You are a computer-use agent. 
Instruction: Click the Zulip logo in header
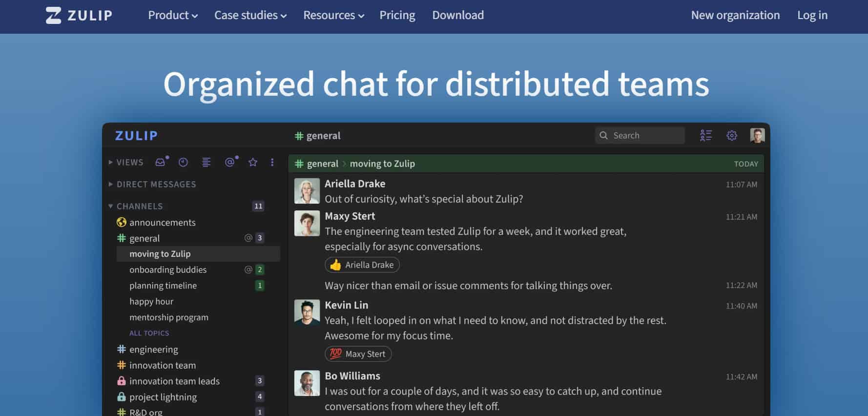[x=79, y=15]
